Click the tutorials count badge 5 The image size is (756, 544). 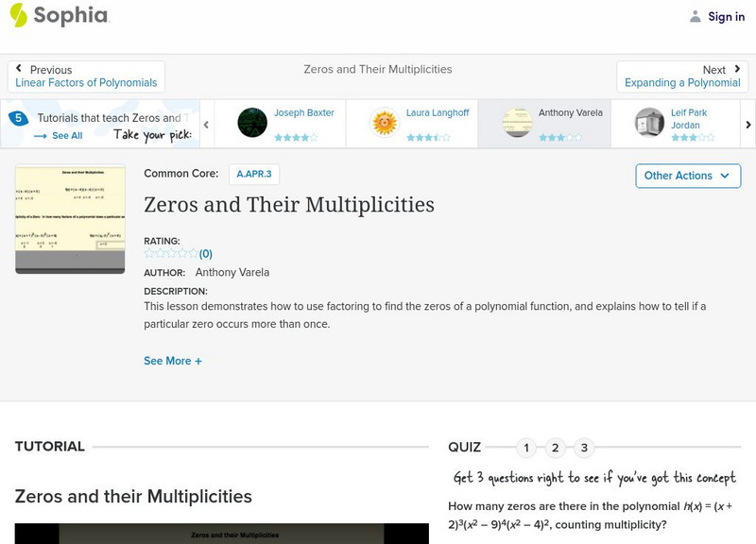[17, 118]
